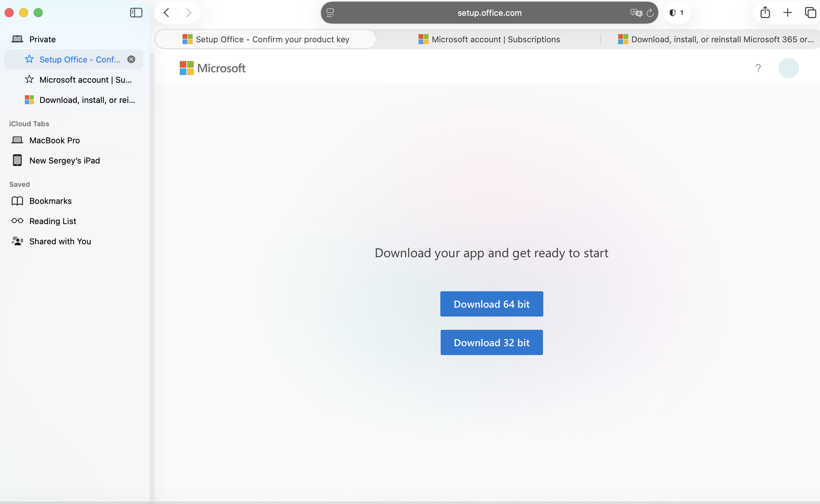Hide the Safari sidebar
Image resolution: width=820 pixels, height=504 pixels.
pos(136,13)
